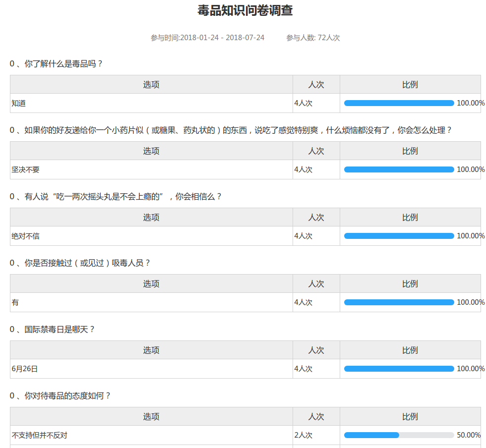Click the progress bar for 6月26日

click(x=399, y=369)
